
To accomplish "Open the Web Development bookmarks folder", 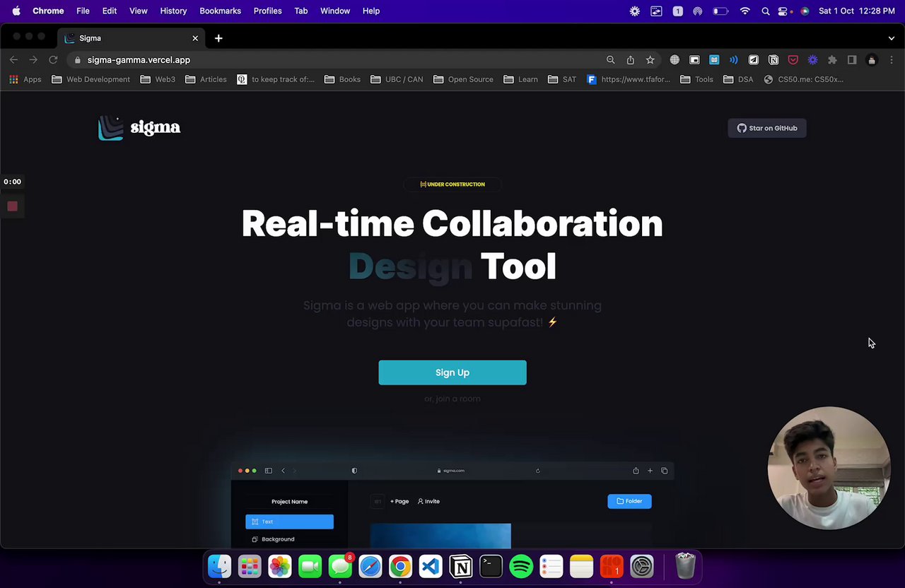I will click(90, 79).
